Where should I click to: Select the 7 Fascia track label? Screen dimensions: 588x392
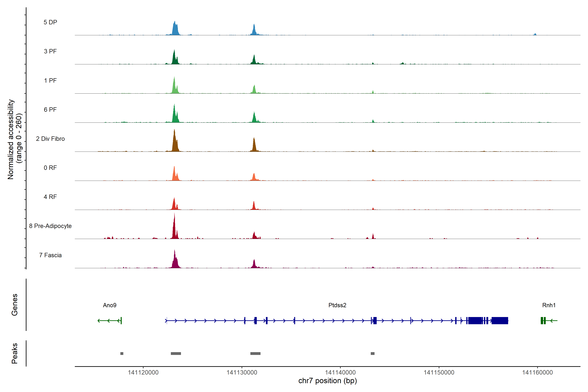(x=50, y=255)
